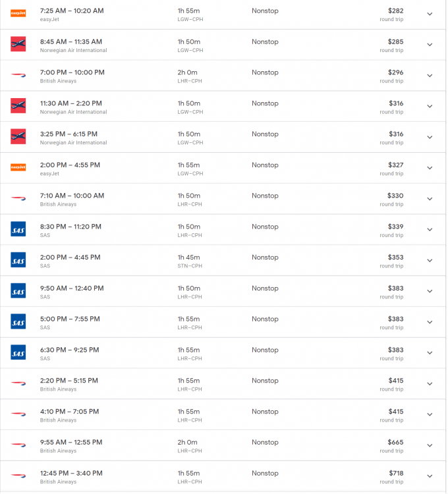This screenshot has height=494, width=448.
Task: Click easyJet logo on 7:25 AM flight
Action: [18, 13]
